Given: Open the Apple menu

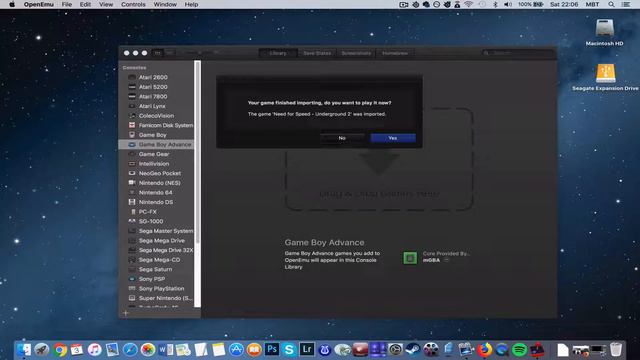Looking at the screenshot, I should click(12, 4).
